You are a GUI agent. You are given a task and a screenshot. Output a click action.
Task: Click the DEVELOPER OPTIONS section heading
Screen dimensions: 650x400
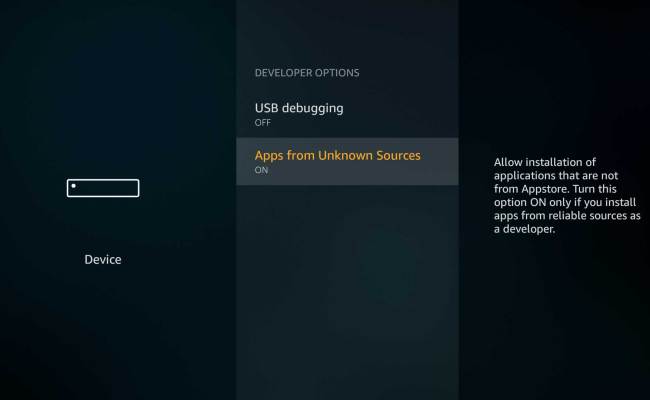[x=307, y=73]
